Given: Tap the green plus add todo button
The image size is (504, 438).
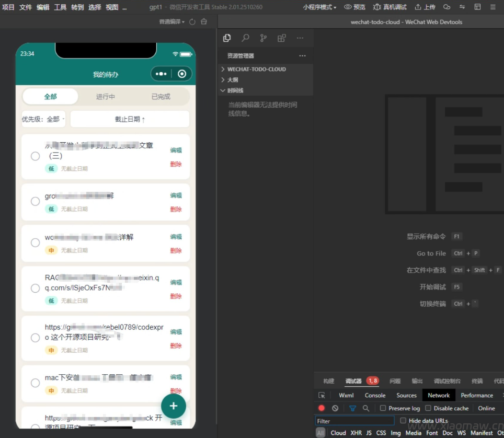Looking at the screenshot, I should coord(174,406).
